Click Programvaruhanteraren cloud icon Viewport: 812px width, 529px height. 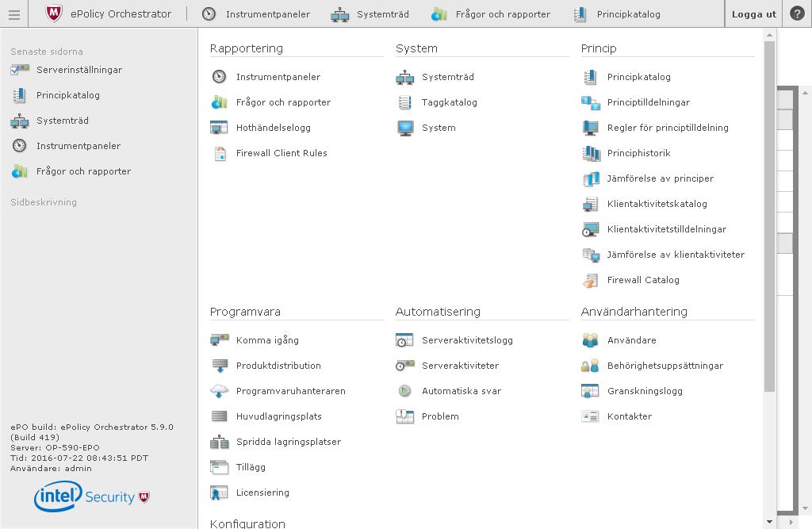pyautogui.click(x=220, y=391)
